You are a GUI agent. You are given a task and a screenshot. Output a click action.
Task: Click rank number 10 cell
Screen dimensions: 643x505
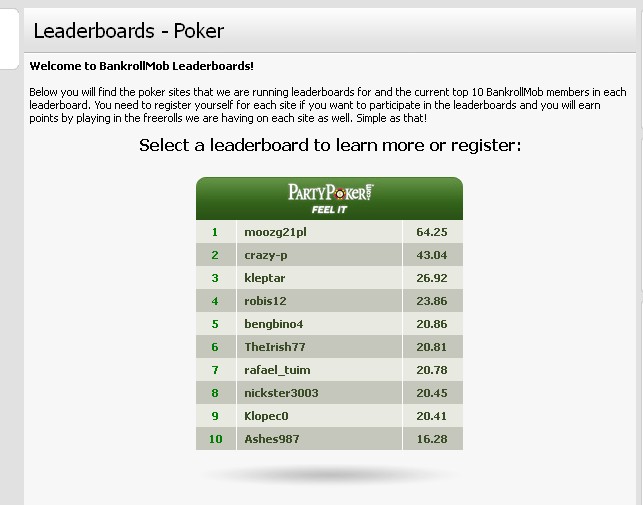coord(216,439)
